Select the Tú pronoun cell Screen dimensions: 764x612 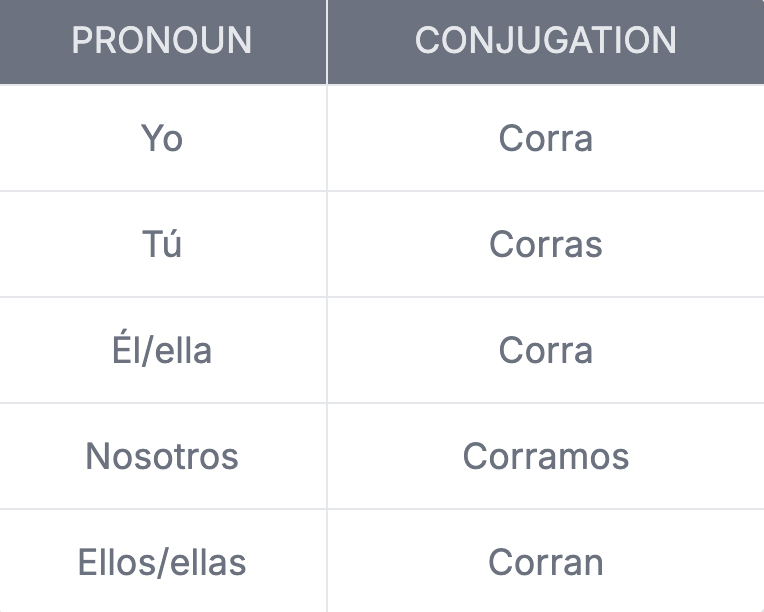(163, 244)
